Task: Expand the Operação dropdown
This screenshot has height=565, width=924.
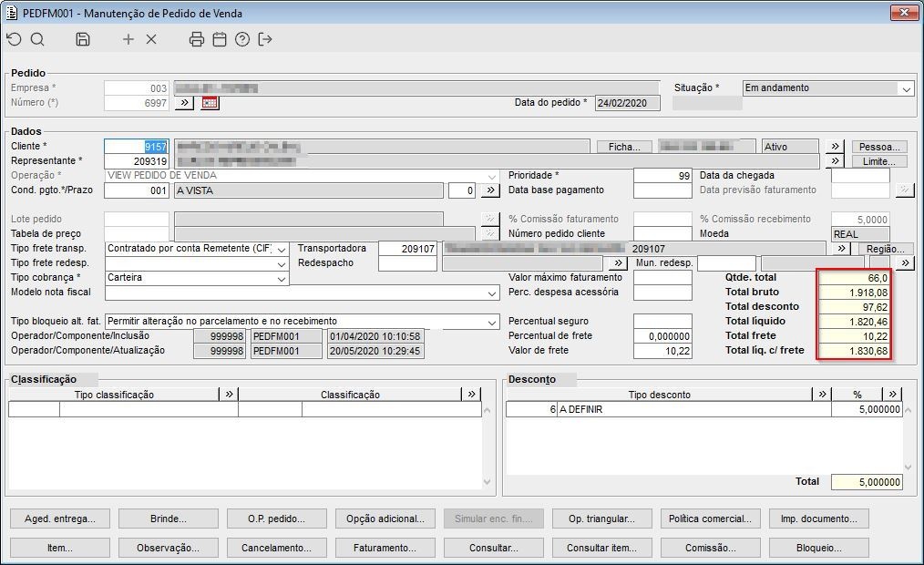Action: [492, 176]
